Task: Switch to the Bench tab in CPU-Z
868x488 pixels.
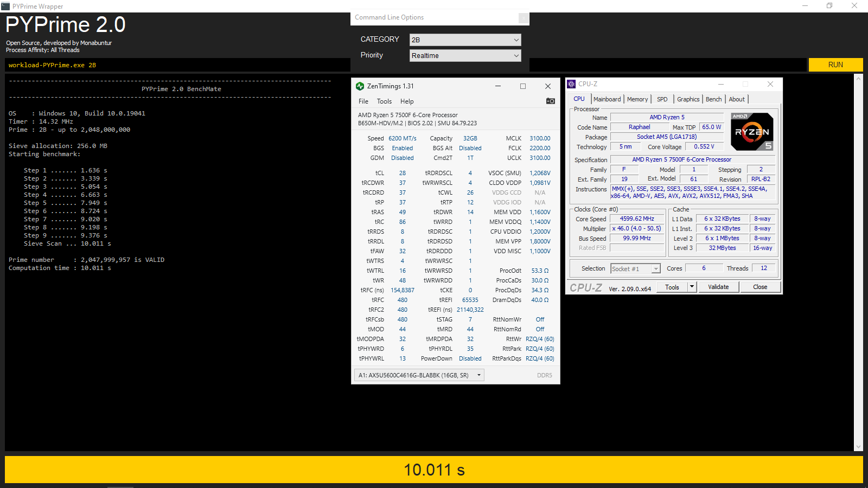Action: pyautogui.click(x=714, y=99)
